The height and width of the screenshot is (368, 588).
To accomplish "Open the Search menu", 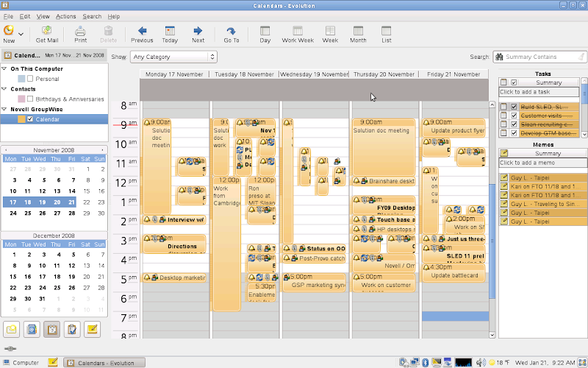I will 92,16.
